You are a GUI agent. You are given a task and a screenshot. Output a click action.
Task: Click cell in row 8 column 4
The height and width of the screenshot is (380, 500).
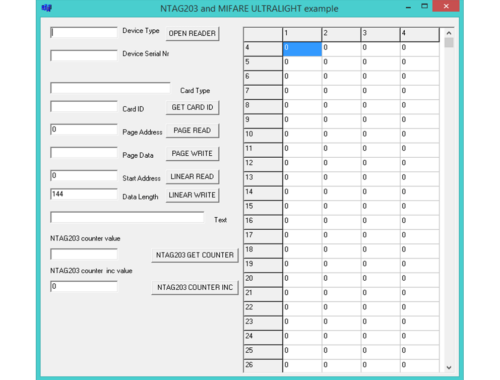click(x=420, y=106)
